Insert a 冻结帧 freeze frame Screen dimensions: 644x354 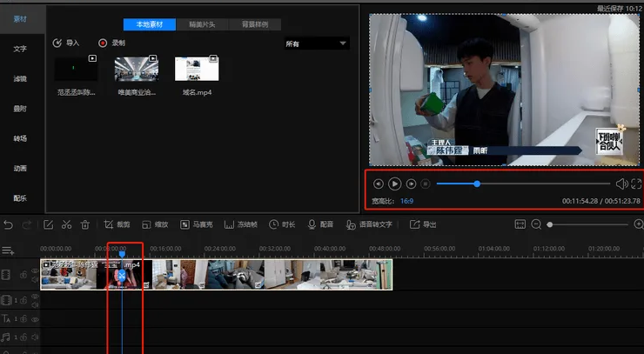coord(241,224)
